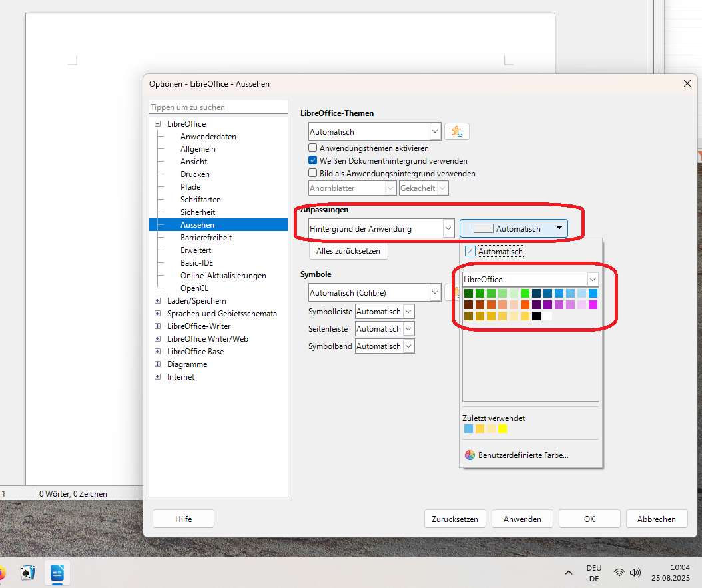The height and width of the screenshot is (588, 702).
Task: Pick the dark navy blue palette swatch
Action: coord(536,293)
